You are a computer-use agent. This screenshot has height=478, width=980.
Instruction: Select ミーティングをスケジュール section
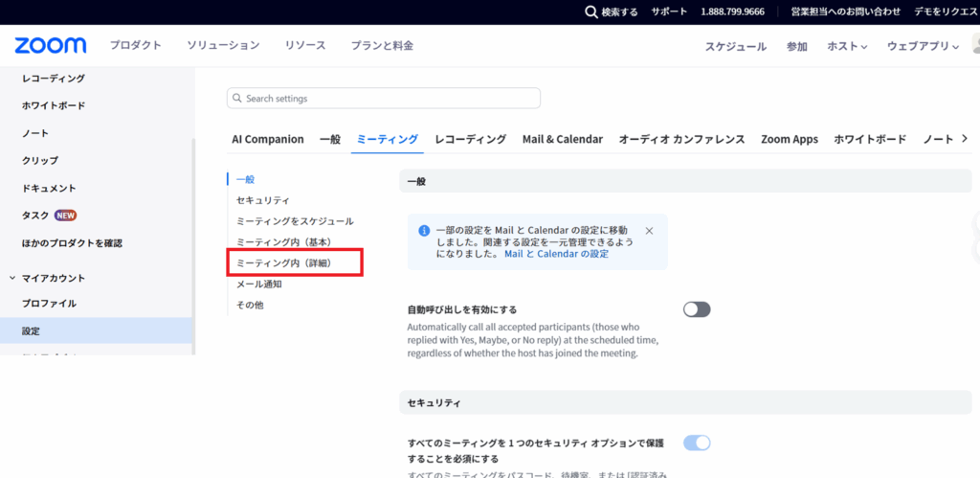pos(295,221)
